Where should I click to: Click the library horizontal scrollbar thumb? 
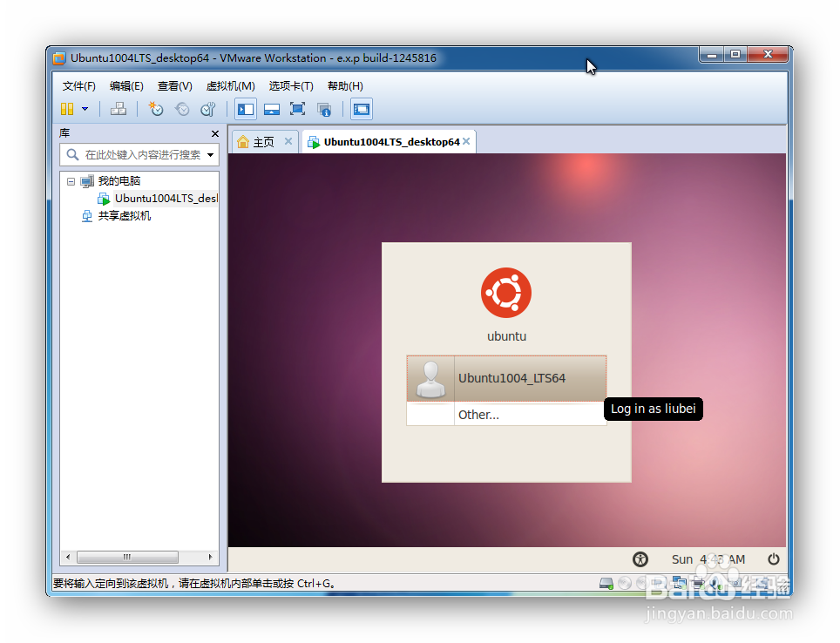pyautogui.click(x=127, y=558)
